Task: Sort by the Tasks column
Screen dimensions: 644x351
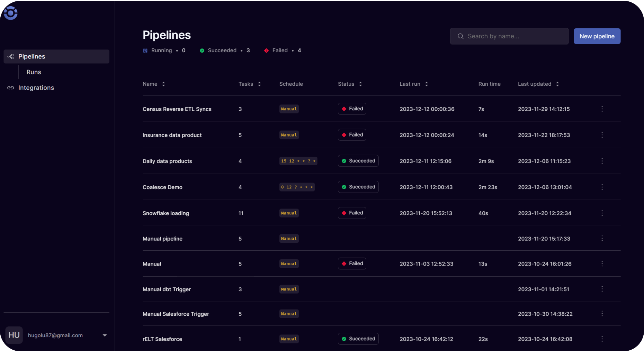Action: pos(259,84)
